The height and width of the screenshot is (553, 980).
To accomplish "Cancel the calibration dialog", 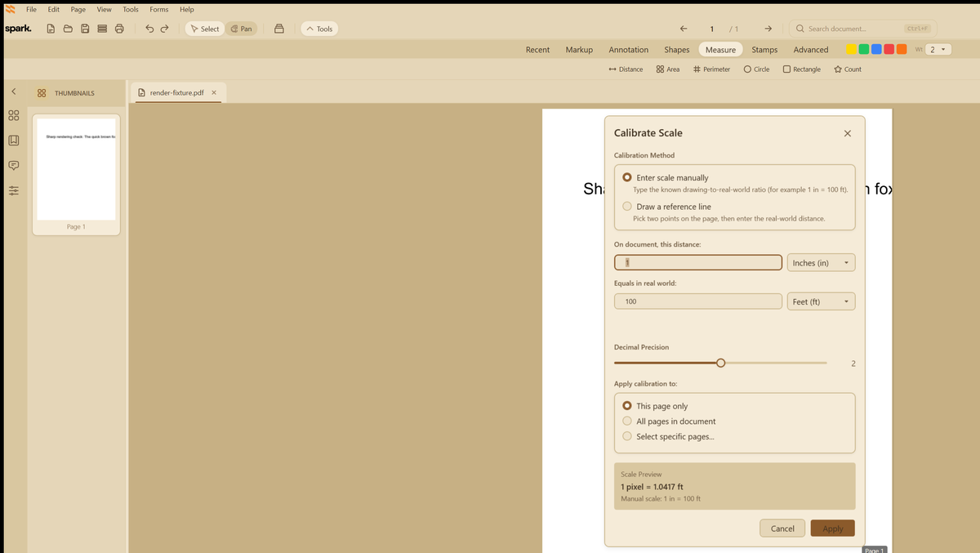I will pos(782,528).
